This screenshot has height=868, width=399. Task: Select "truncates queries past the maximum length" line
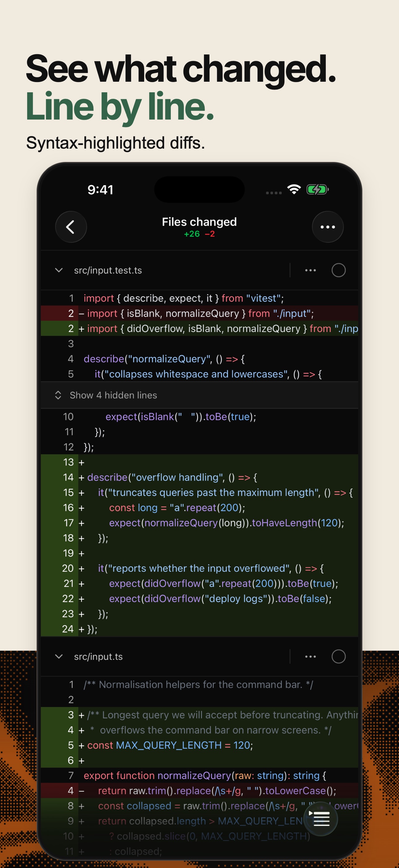click(x=199, y=493)
